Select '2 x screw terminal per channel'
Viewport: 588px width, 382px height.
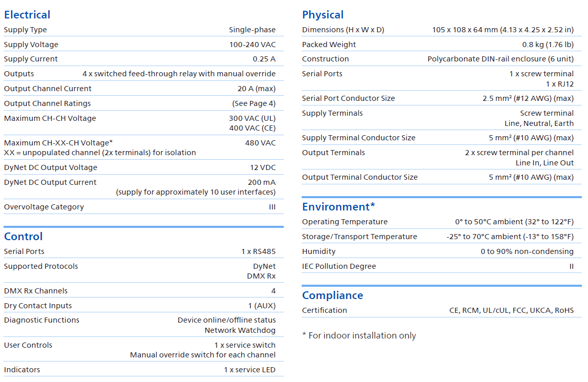coord(519,153)
